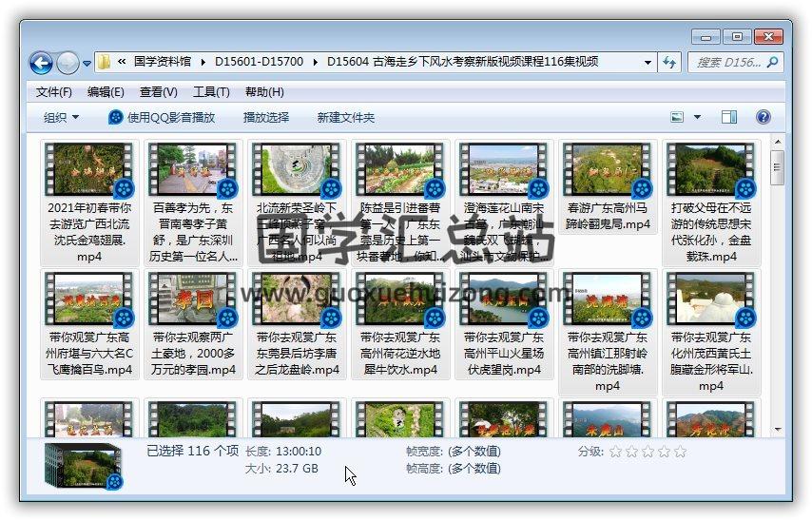Expand the address bar history dropdown
Viewport: 812px width, 521px height.
click(x=648, y=62)
